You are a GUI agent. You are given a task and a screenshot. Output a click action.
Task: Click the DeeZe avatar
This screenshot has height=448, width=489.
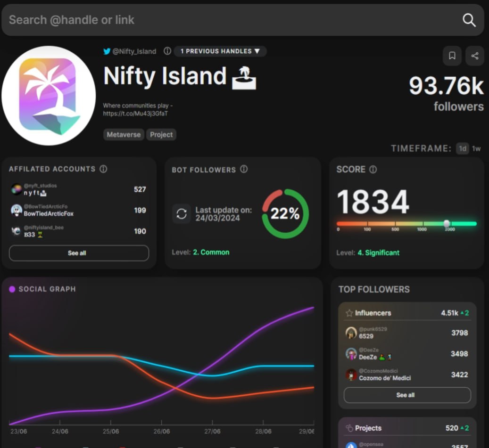[x=351, y=354]
